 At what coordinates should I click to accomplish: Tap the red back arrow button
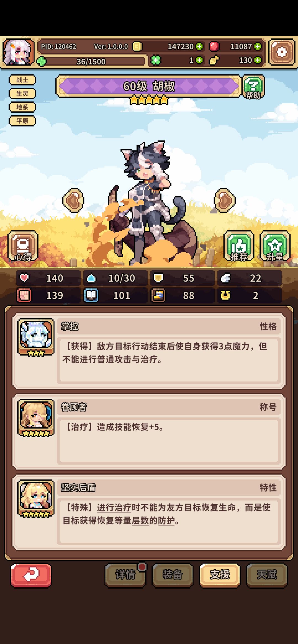pos(31,575)
